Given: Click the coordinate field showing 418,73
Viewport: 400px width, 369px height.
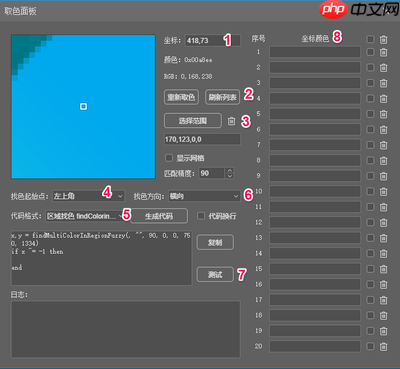Looking at the screenshot, I should [x=213, y=41].
